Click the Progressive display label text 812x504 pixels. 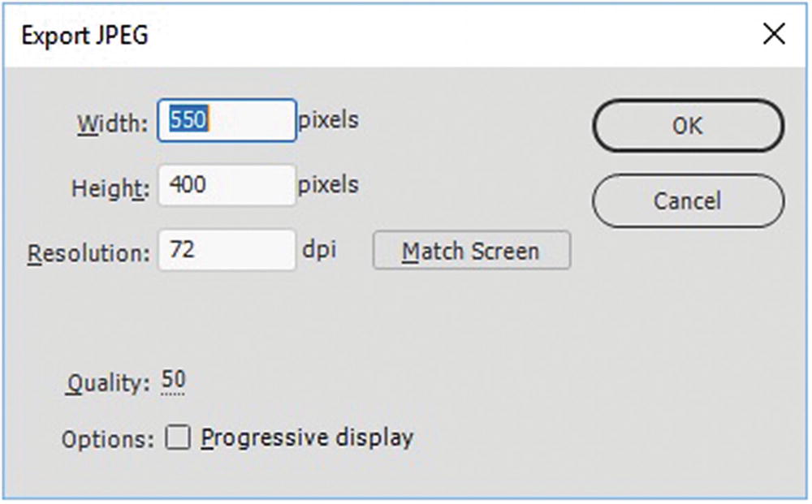pyautogui.click(x=308, y=438)
